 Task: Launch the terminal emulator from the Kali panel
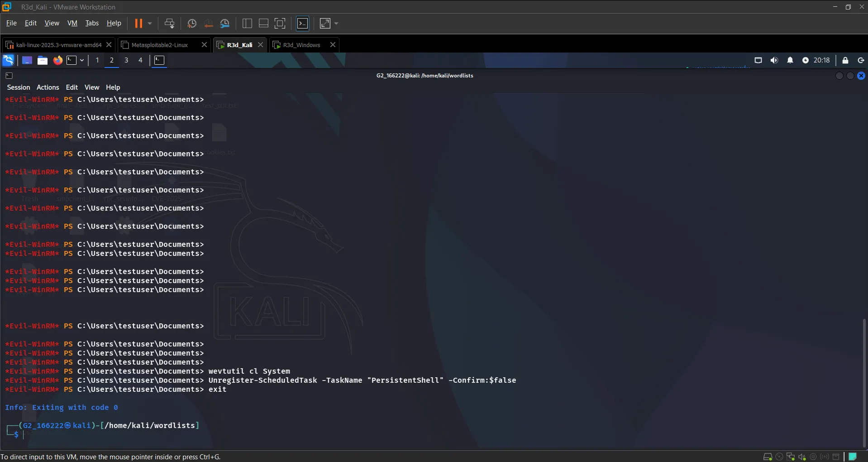click(x=72, y=60)
